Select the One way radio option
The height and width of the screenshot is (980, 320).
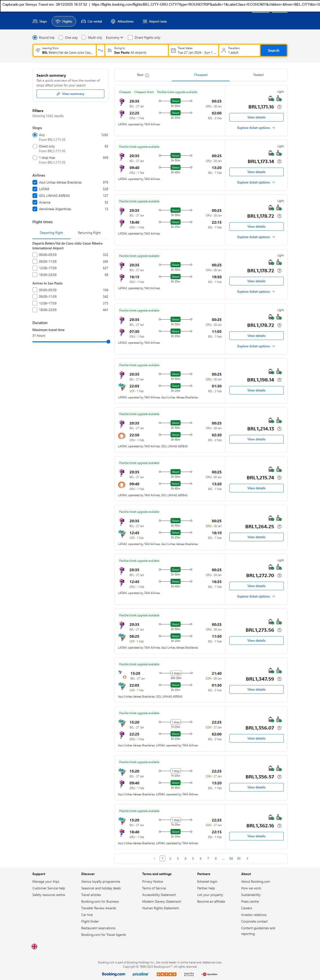pyautogui.click(x=61, y=38)
